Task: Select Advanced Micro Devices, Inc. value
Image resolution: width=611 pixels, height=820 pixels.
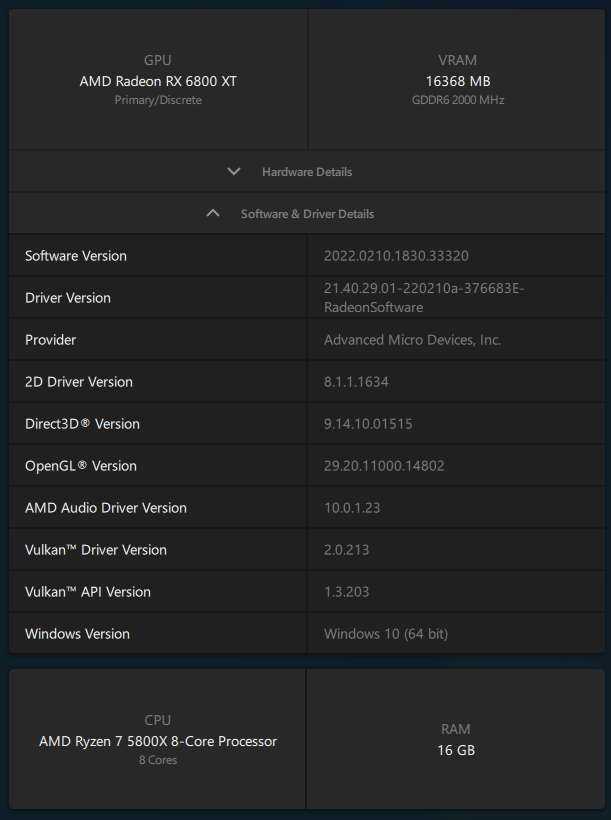Action: [x=412, y=340]
